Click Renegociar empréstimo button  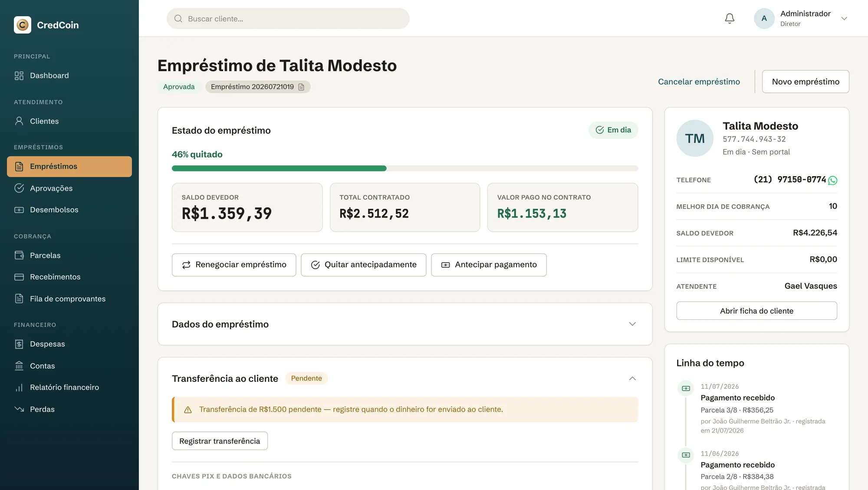[234, 265]
